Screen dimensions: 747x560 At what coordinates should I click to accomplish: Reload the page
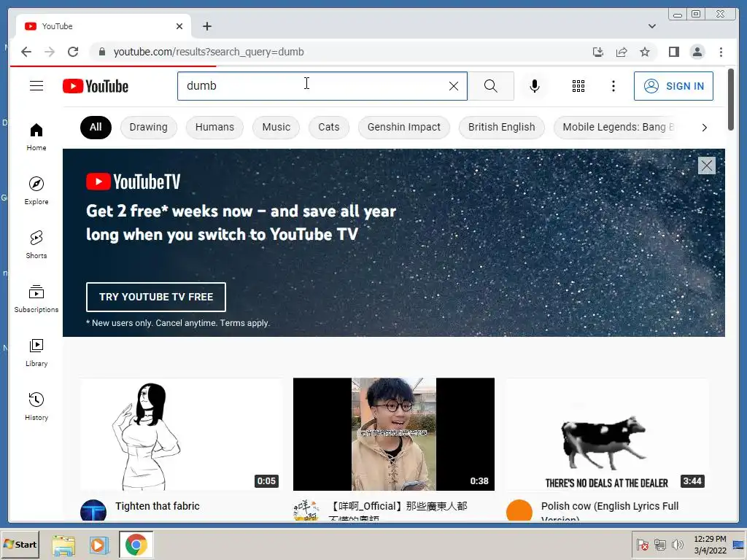point(73,52)
